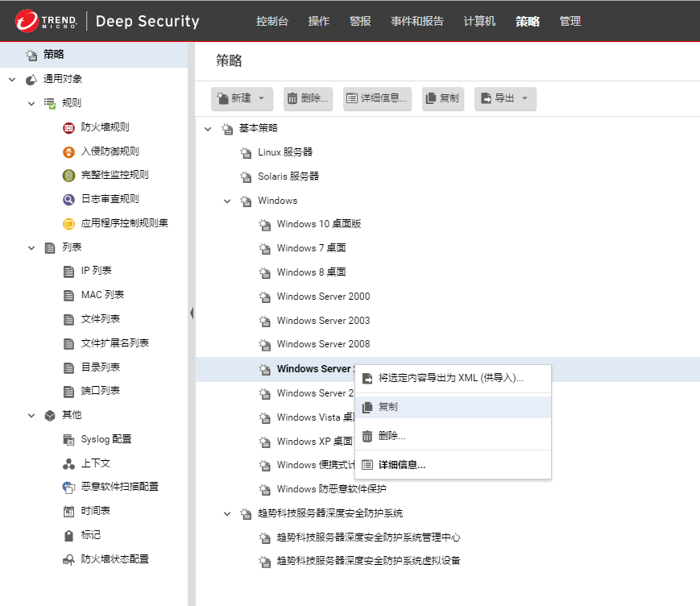Click the log inspection rules magnifier icon
Viewport: 700px width, 606px height.
pos(68,199)
